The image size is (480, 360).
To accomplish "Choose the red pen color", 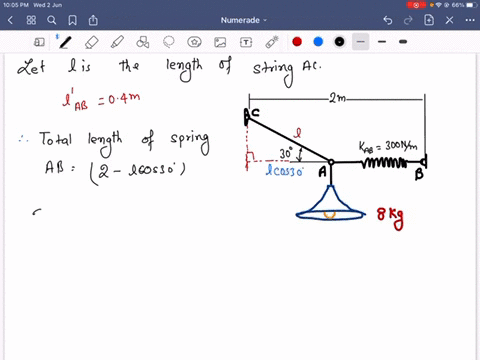I will 297,42.
